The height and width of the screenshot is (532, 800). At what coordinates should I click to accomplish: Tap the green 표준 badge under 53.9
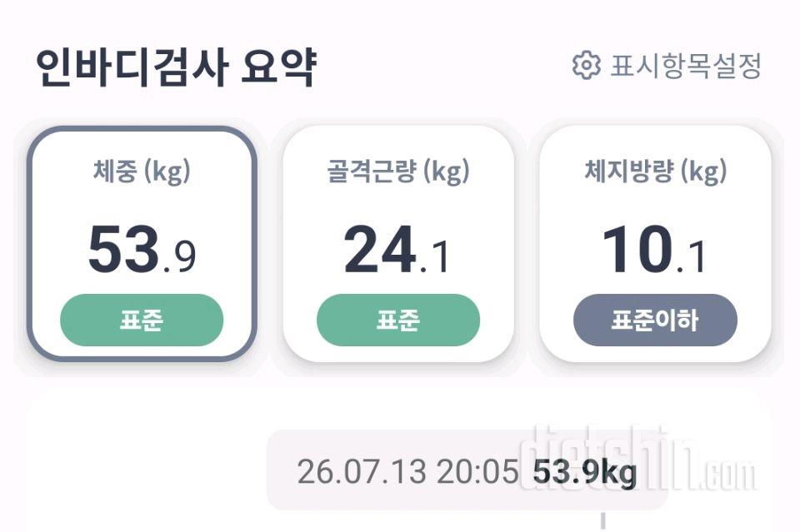point(142,320)
